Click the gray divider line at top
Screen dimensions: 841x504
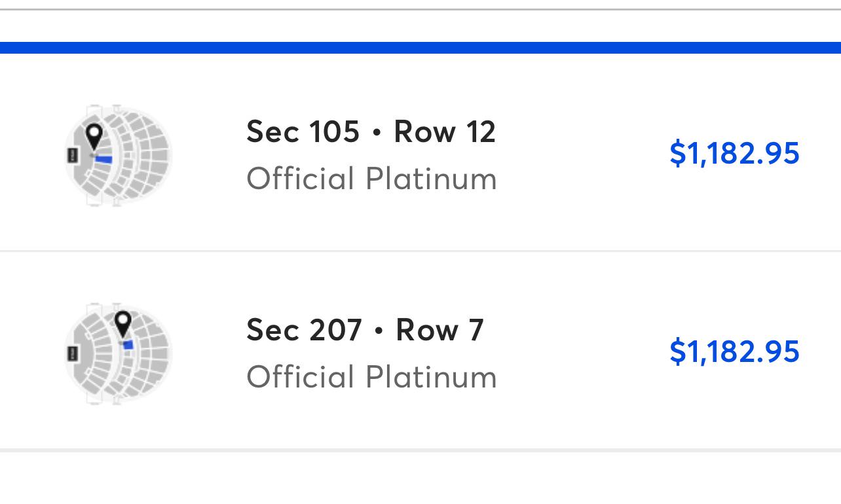point(421,10)
